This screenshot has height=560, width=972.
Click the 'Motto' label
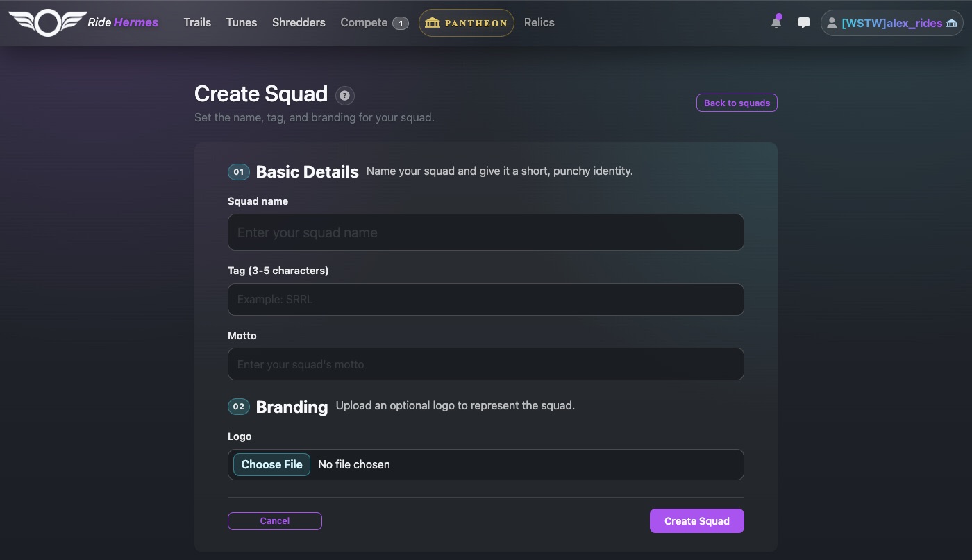click(242, 336)
